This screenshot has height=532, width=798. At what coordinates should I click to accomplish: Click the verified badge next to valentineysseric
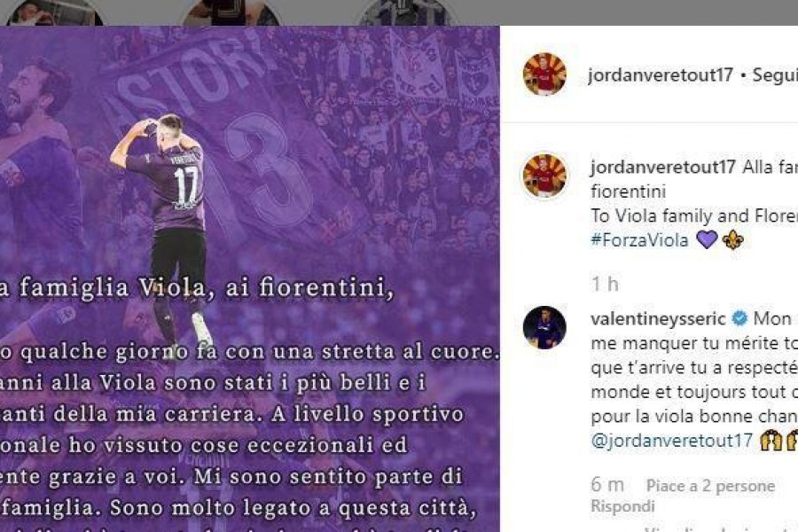pos(739,318)
